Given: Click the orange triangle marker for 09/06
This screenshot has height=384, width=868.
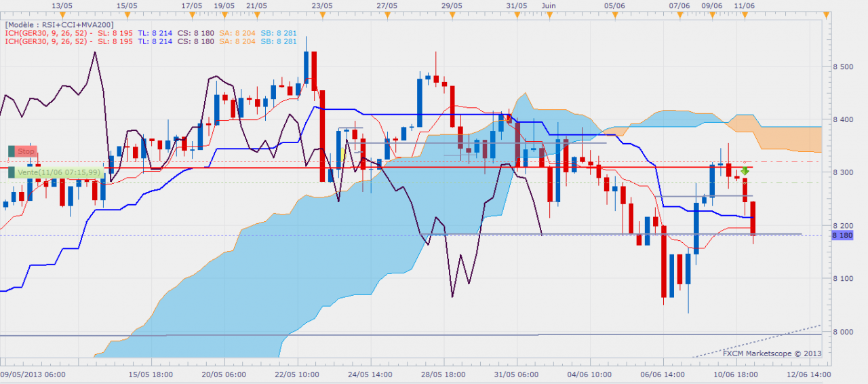Looking at the screenshot, I should point(712,14).
